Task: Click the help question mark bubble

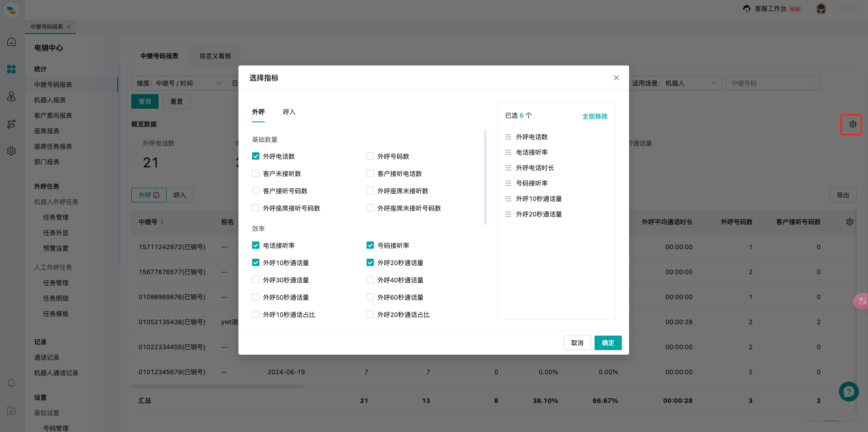Action: (x=848, y=392)
